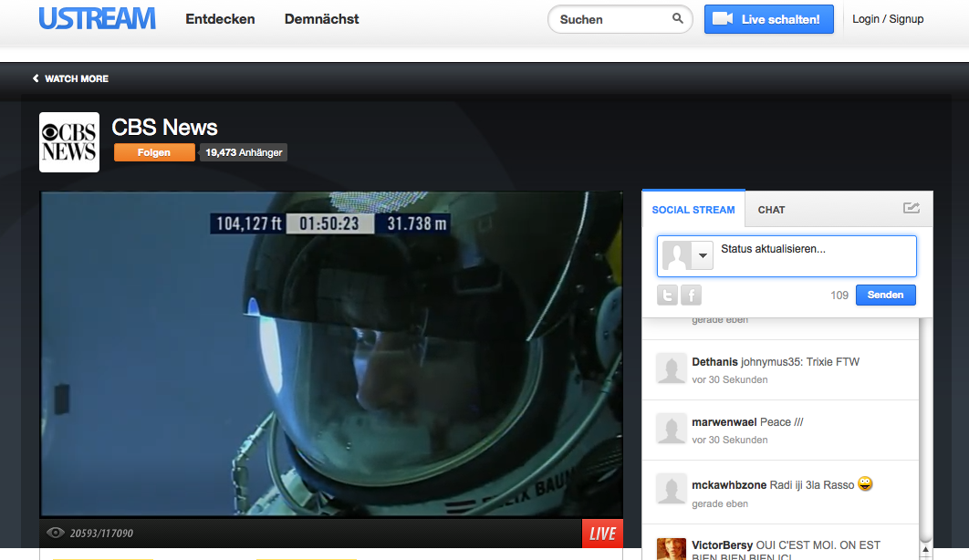Click the Live schalten! button
969x560 pixels.
pos(769,19)
